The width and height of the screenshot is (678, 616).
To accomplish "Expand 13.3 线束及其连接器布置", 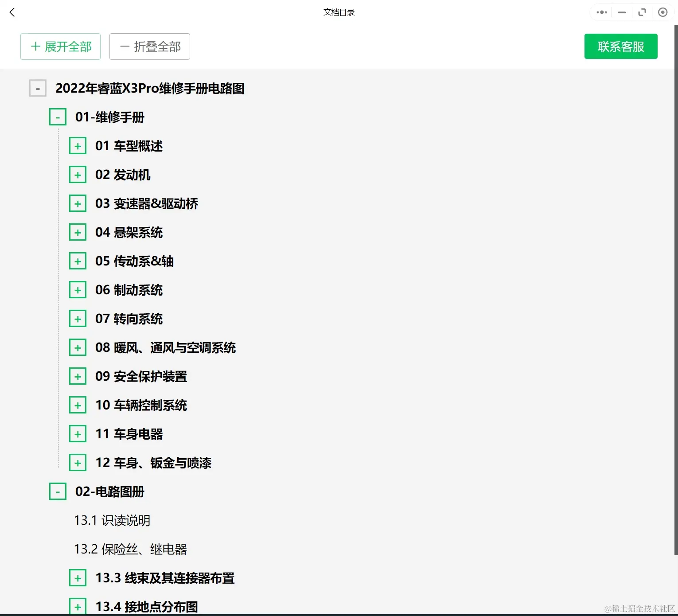I will click(78, 578).
